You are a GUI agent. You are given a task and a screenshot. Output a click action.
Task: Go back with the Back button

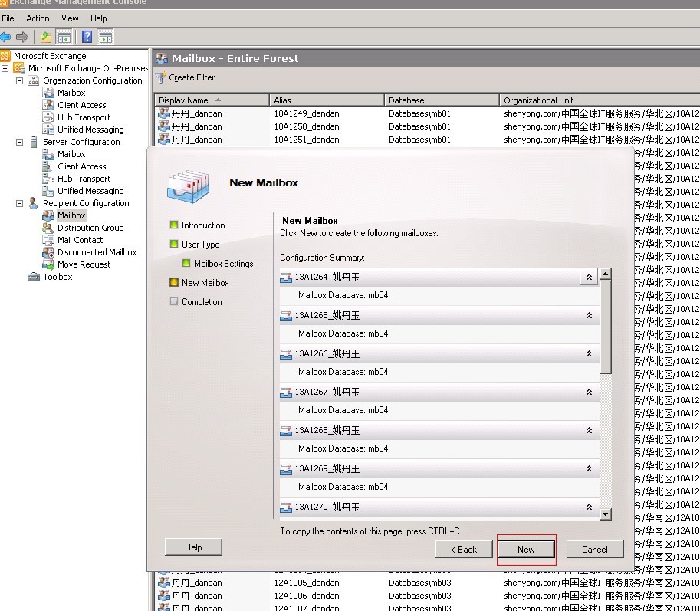464,550
